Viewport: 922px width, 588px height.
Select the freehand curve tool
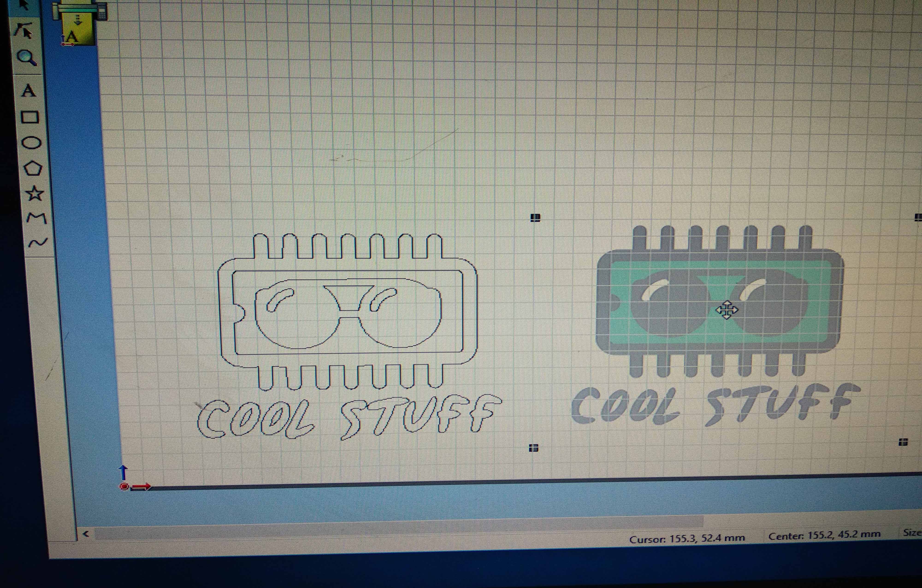click(x=38, y=242)
